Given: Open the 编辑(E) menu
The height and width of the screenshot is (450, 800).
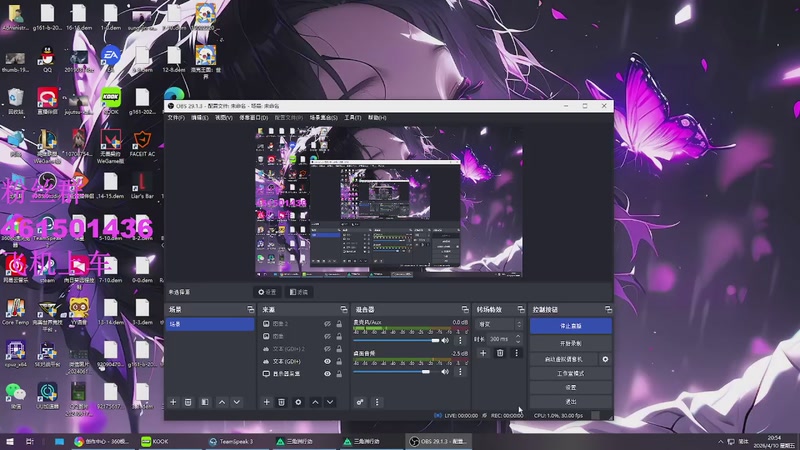Looking at the screenshot, I should click(199, 118).
